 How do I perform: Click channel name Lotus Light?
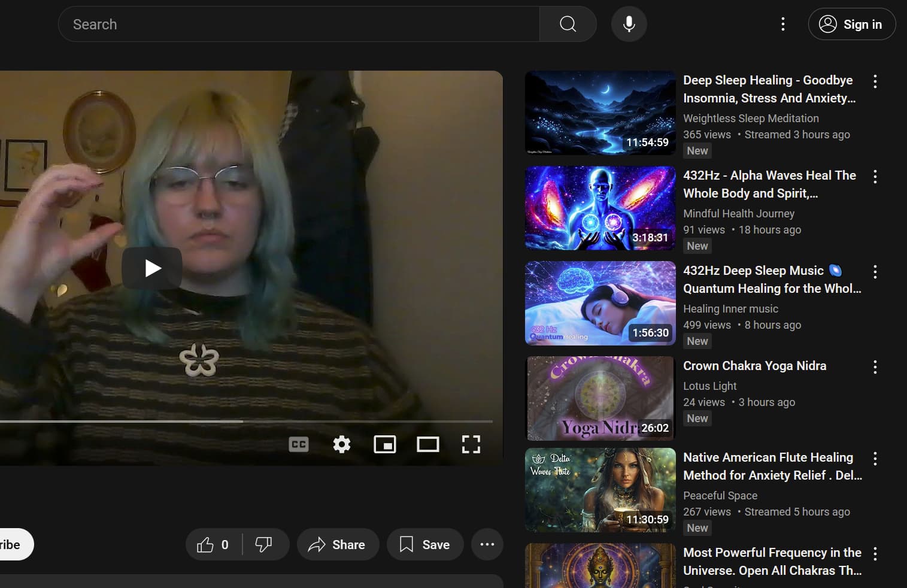(710, 386)
